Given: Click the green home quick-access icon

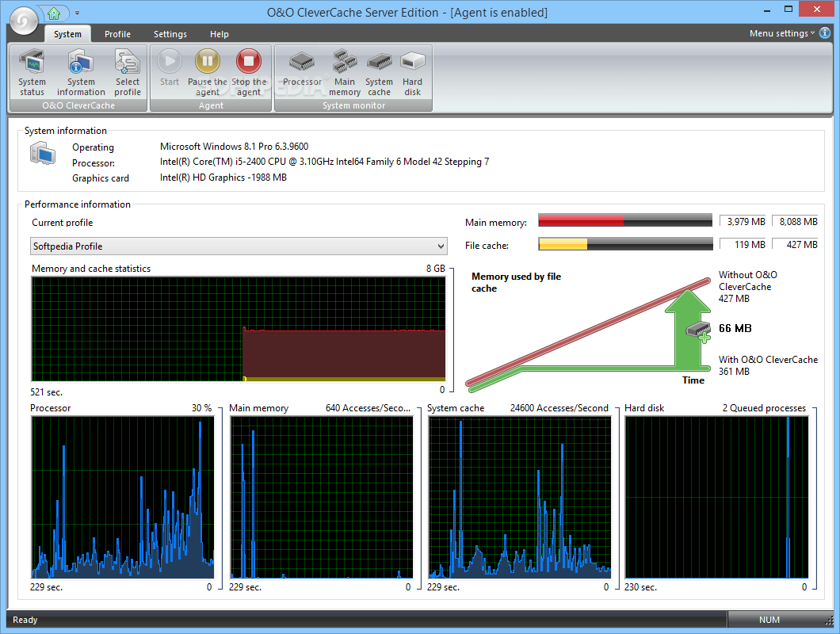Looking at the screenshot, I should (x=54, y=13).
